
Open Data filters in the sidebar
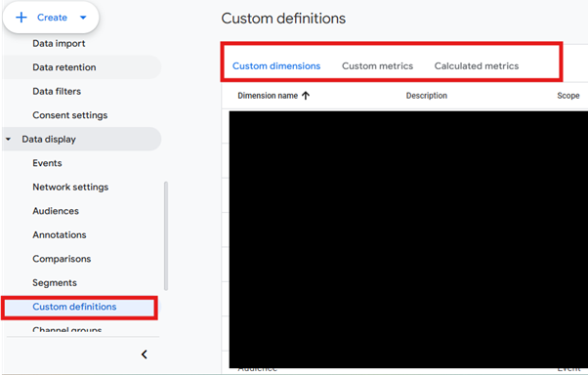point(57,92)
